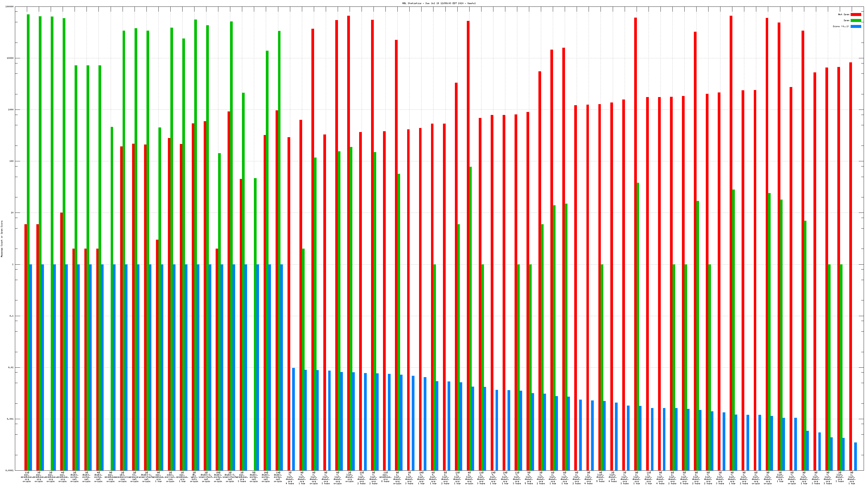The image size is (868, 488).
Task: Click the 100000 tick label on y-axis
Action: click(x=10, y=7)
